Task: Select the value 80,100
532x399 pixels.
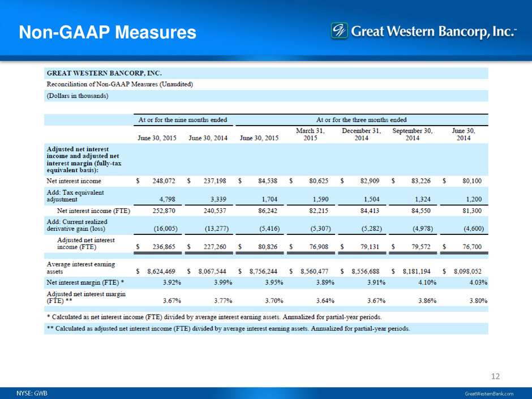Action: 472,181
